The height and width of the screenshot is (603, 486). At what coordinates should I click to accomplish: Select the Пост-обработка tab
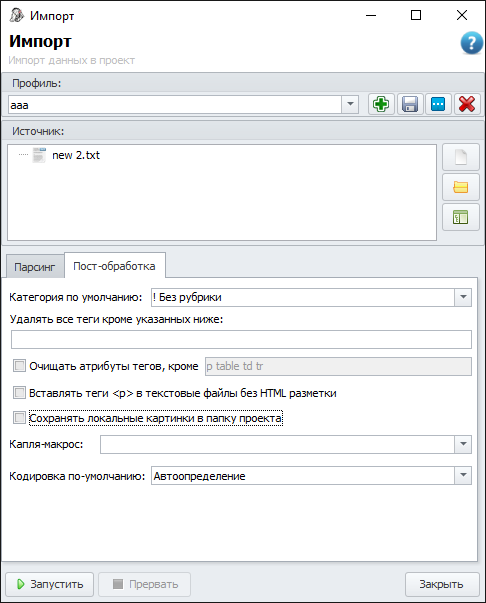[x=115, y=266]
